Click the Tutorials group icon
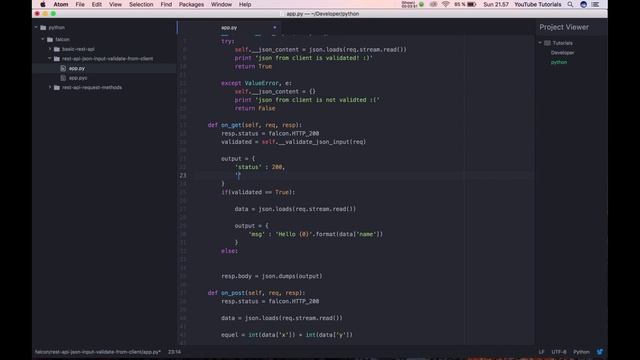 point(547,43)
